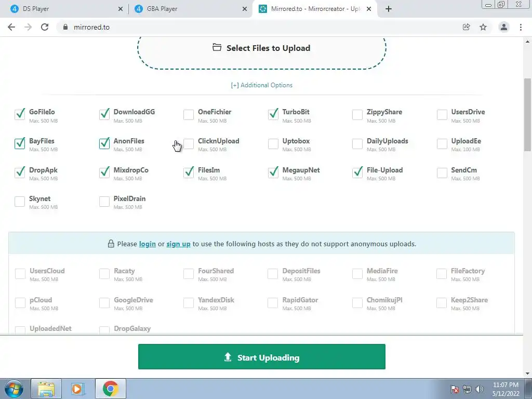Expand the [+] Additional Options section
532x399 pixels.
click(262, 85)
